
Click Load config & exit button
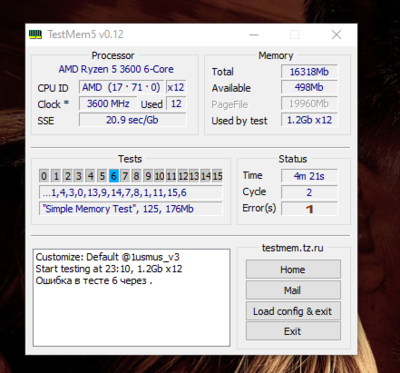pyautogui.click(x=293, y=311)
